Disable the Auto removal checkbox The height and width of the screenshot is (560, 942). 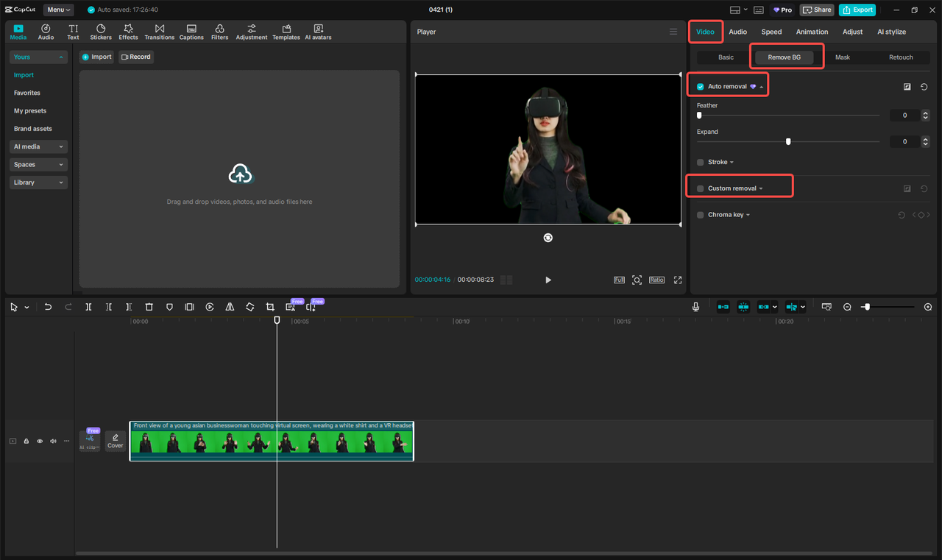(x=698, y=85)
